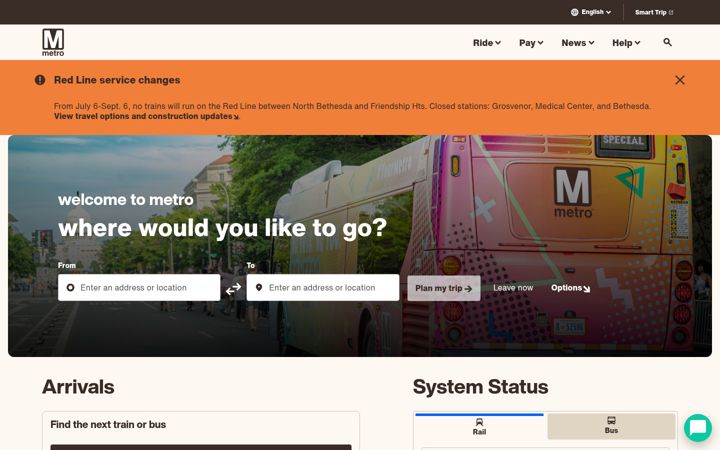Open the Leave now time selector
Screen dimensions: 720x450
(513, 288)
